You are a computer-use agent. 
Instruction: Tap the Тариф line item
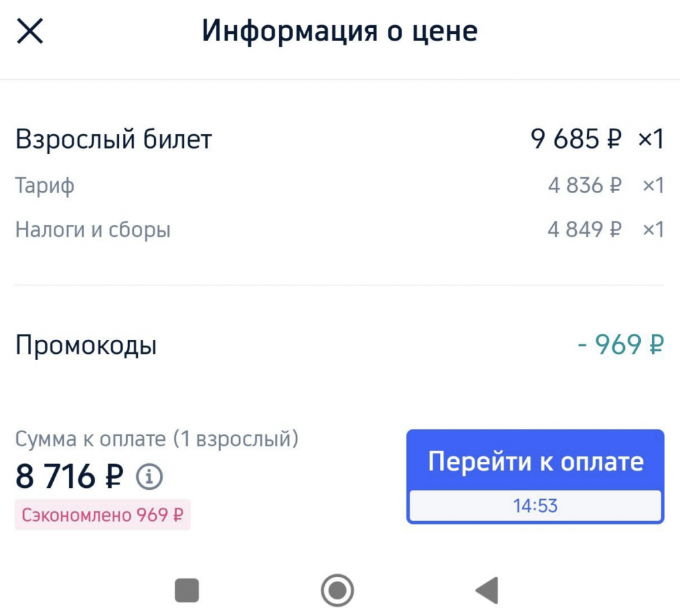coord(339,186)
